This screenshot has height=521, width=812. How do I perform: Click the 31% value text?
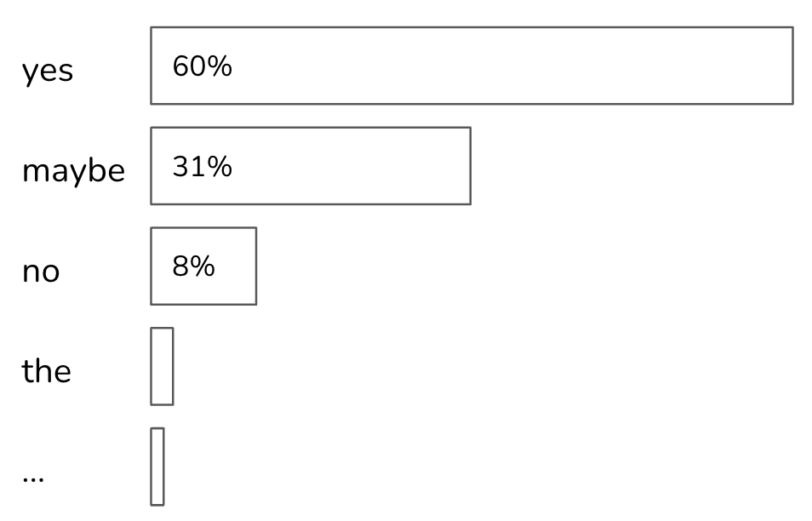point(202,168)
